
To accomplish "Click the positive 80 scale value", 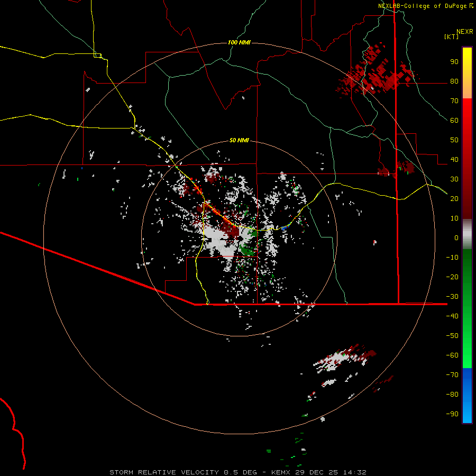I will 454,81.
